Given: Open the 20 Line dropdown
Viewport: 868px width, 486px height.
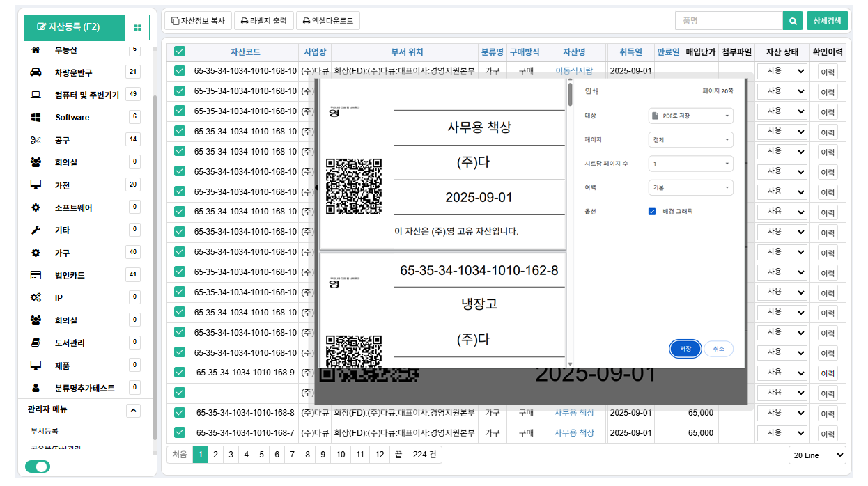Looking at the screenshot, I should click(x=816, y=455).
